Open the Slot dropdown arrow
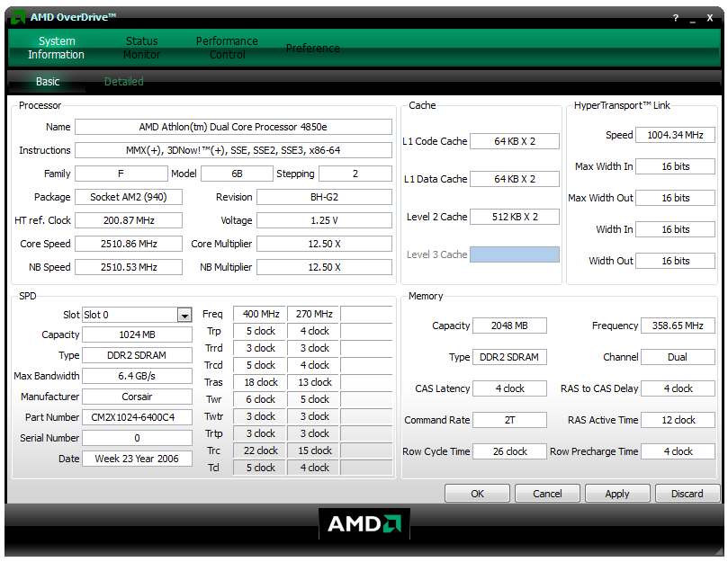 coord(184,315)
